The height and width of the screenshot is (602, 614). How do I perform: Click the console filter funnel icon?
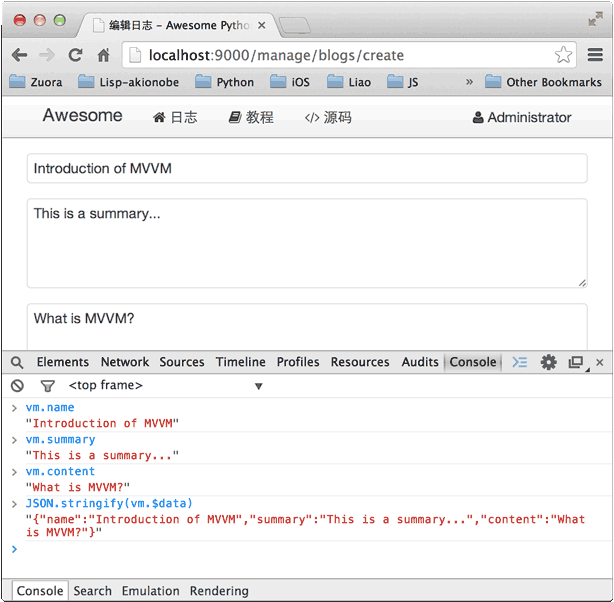coord(47,386)
